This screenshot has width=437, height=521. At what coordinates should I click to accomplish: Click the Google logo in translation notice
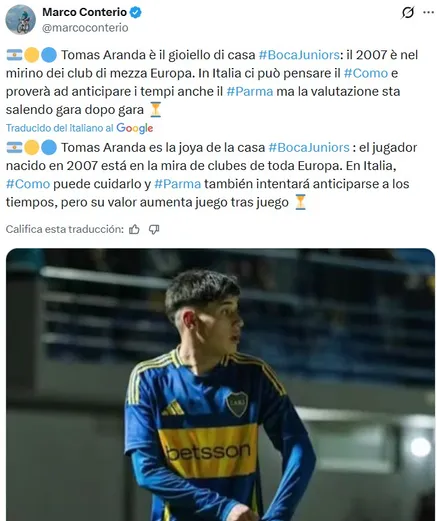click(x=135, y=128)
